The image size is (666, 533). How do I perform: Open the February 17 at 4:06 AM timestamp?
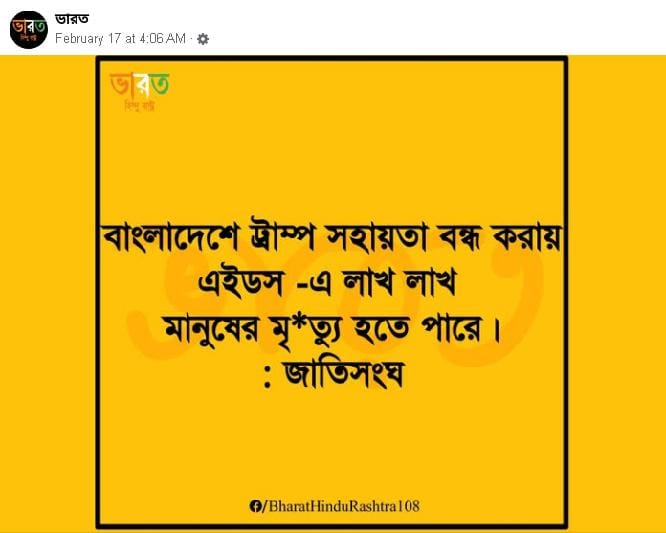tap(120, 39)
